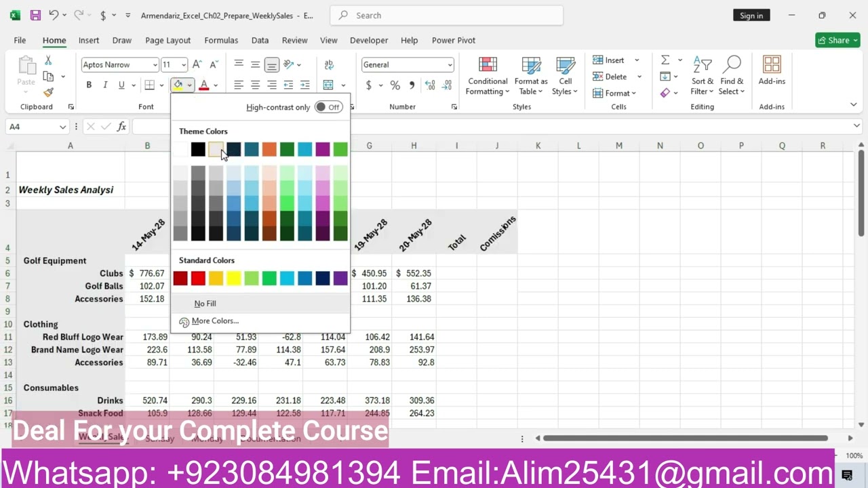Viewport: 868px width, 488px height.
Task: Open the Font size dropdown
Action: [x=183, y=64]
